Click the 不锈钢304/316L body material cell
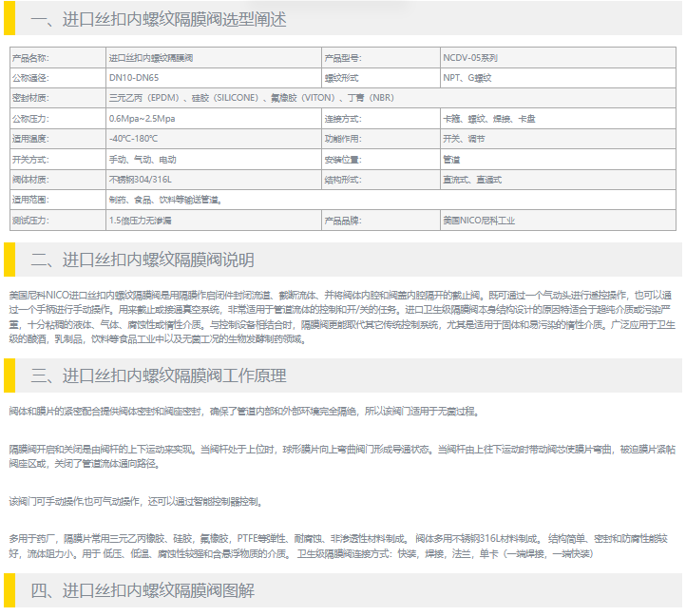 141,180
